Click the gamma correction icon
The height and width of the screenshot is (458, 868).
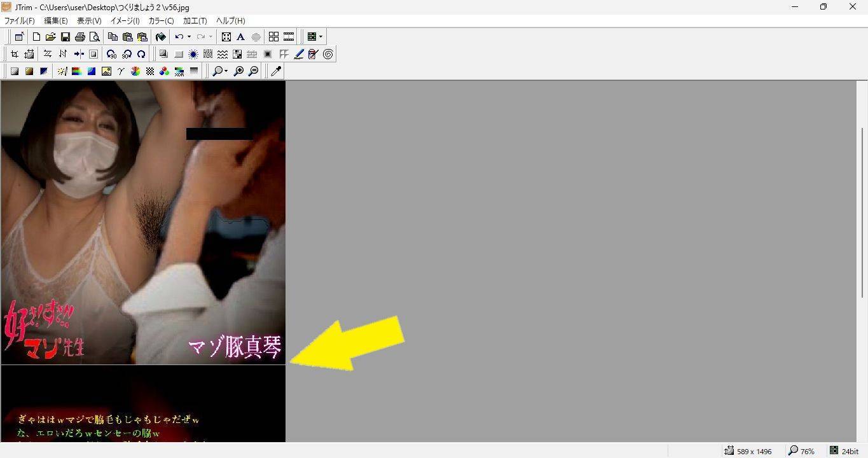coord(121,71)
